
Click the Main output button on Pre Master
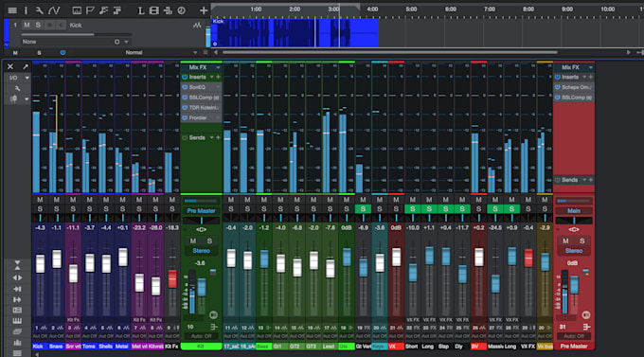coord(574,211)
